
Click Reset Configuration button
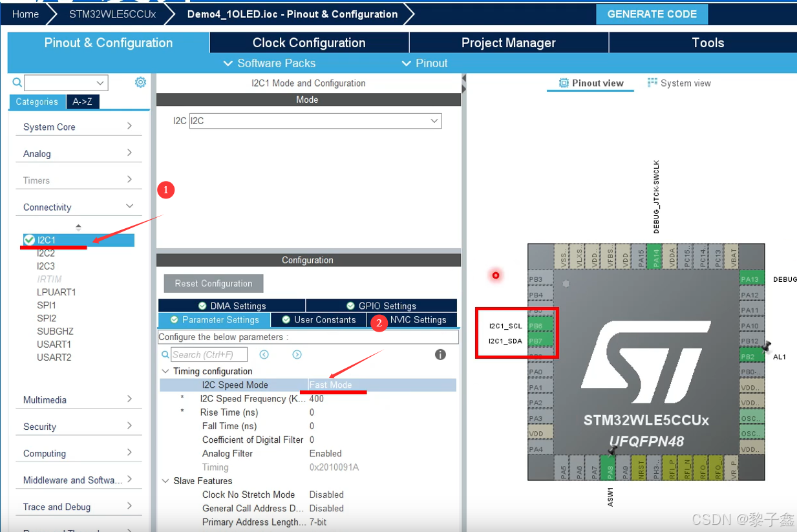pyautogui.click(x=213, y=283)
